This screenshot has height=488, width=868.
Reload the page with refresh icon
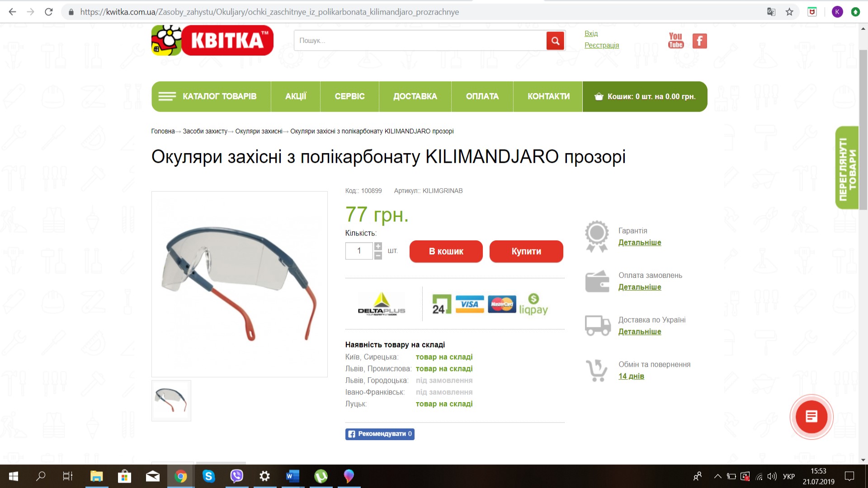click(49, 12)
